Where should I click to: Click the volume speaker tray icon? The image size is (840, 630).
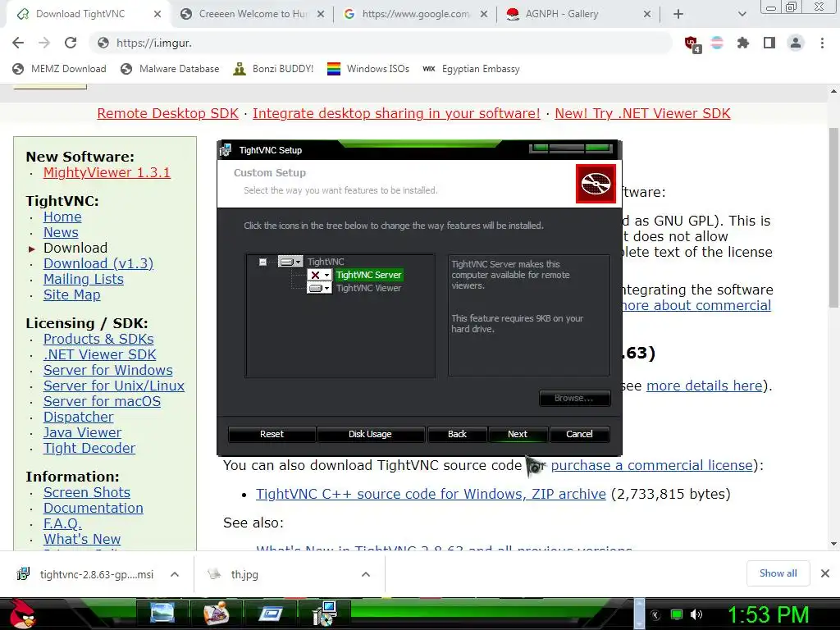click(696, 614)
